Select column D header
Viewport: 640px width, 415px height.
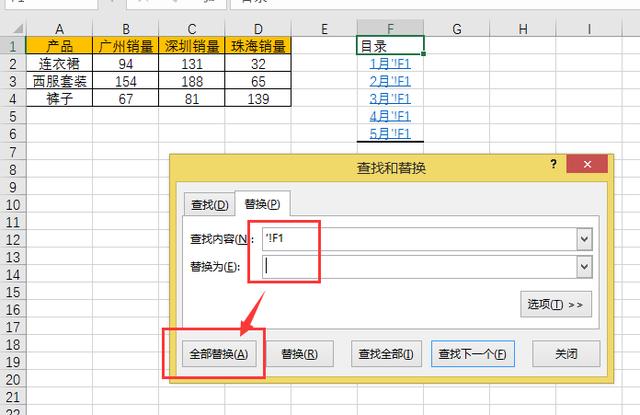[258, 29]
